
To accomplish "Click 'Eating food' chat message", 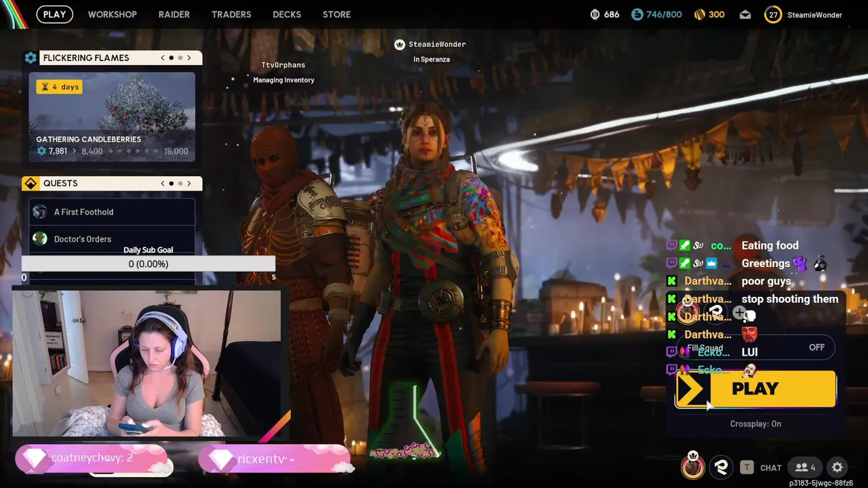I will tap(770, 245).
